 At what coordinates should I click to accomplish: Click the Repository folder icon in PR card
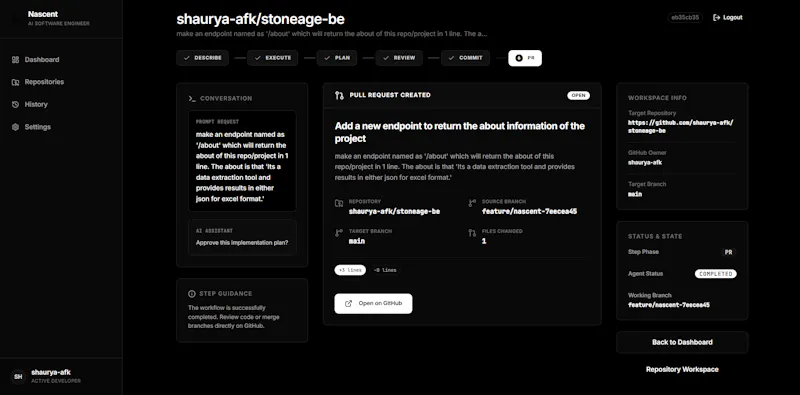click(339, 203)
